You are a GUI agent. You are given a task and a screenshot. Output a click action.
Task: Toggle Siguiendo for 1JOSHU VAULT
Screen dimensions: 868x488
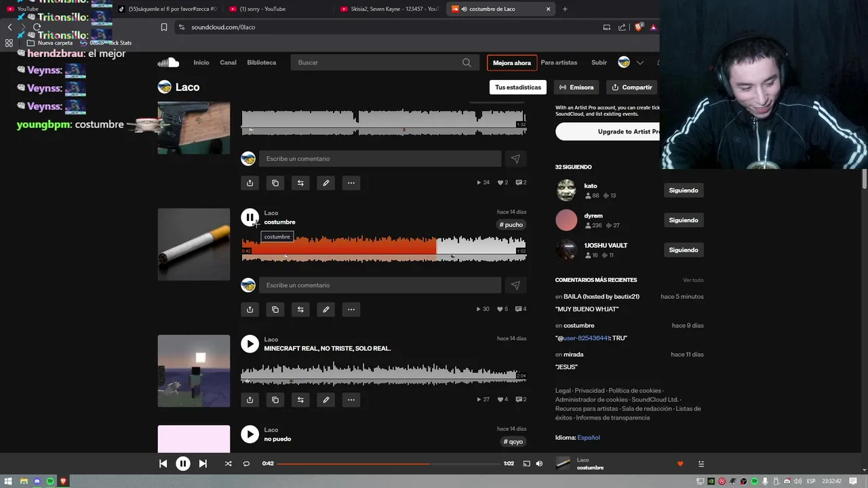(x=684, y=250)
